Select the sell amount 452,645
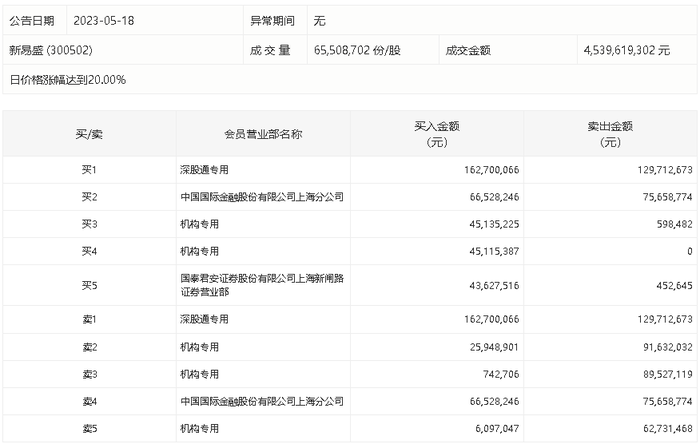The height and width of the screenshot is (444, 700). tap(675, 285)
